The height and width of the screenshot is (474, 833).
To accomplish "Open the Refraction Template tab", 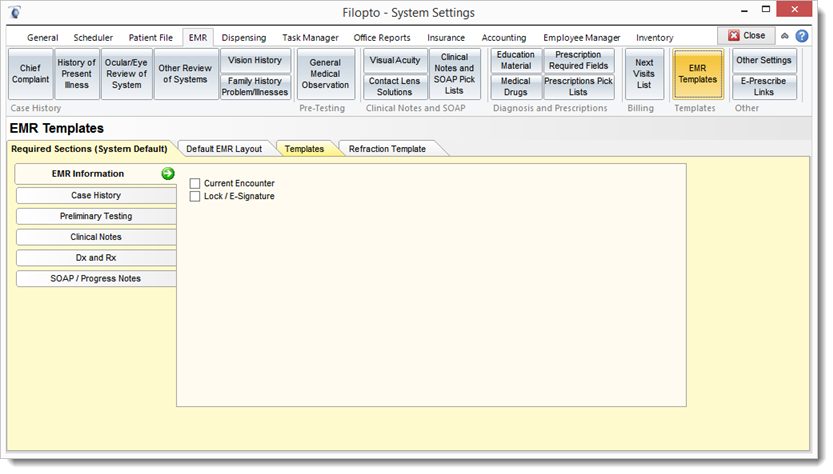I will pos(387,149).
